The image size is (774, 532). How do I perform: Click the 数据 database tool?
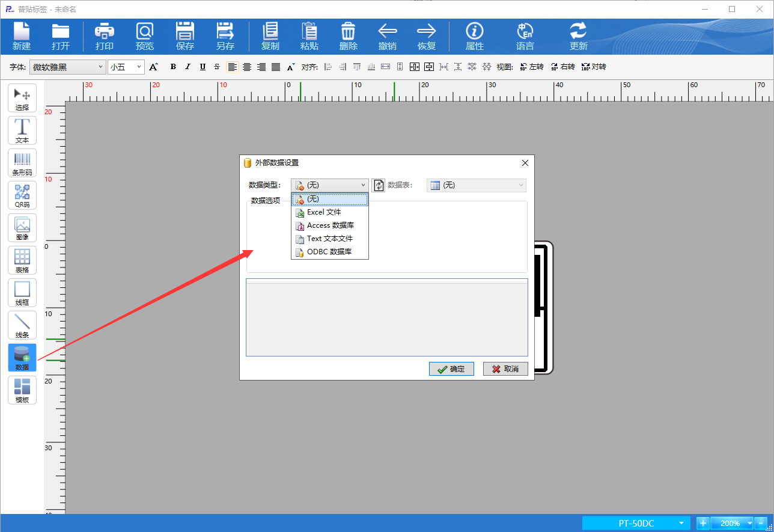pos(22,358)
